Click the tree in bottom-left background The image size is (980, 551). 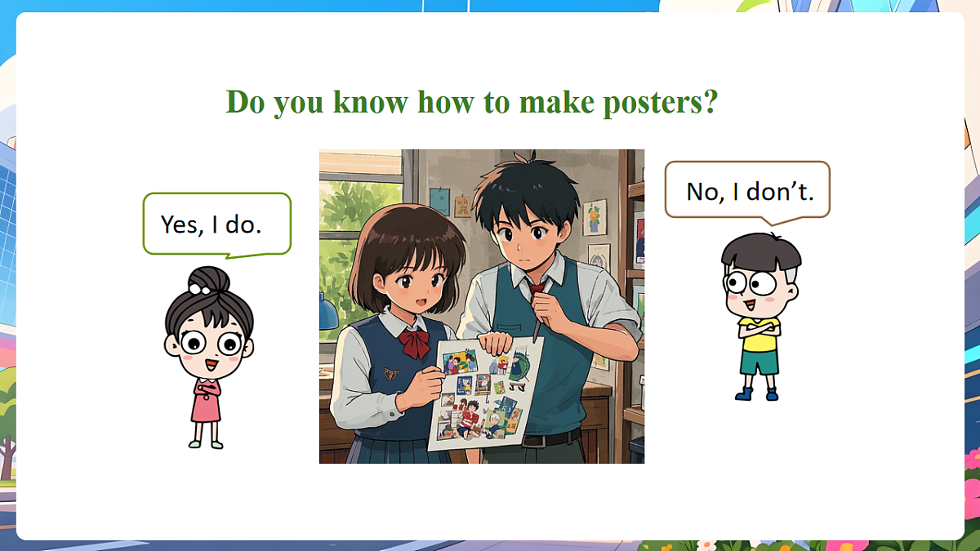[x=7, y=424]
